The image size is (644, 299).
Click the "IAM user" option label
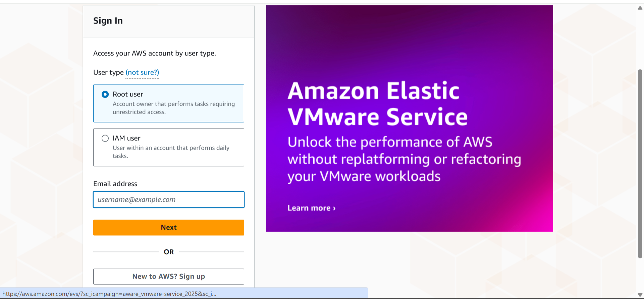tap(126, 138)
